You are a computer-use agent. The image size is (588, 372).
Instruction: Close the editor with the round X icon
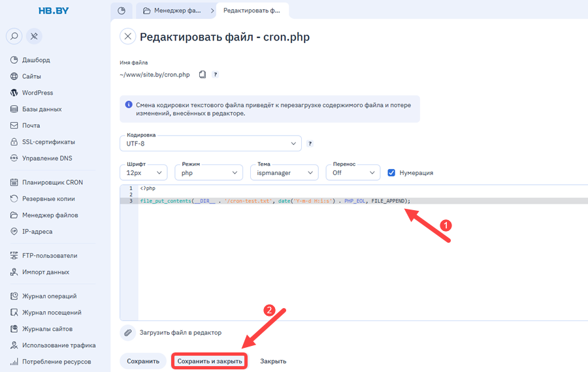[x=128, y=37]
